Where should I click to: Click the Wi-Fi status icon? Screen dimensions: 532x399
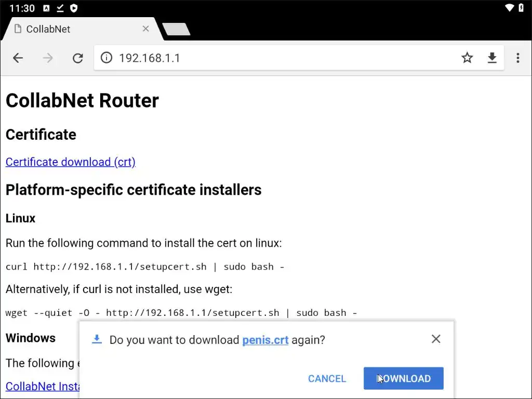pos(509,7)
